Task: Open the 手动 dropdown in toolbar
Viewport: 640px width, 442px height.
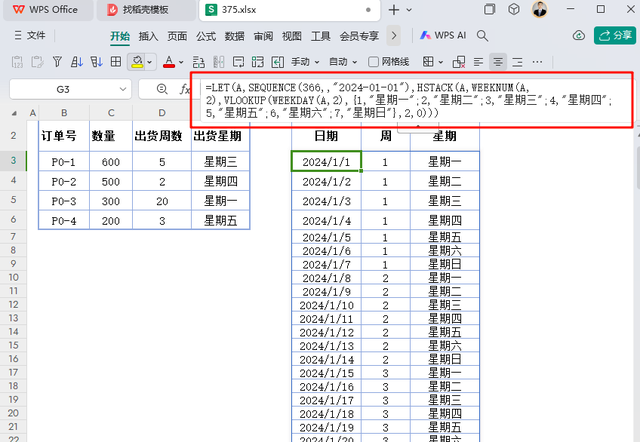Action: 304,62
